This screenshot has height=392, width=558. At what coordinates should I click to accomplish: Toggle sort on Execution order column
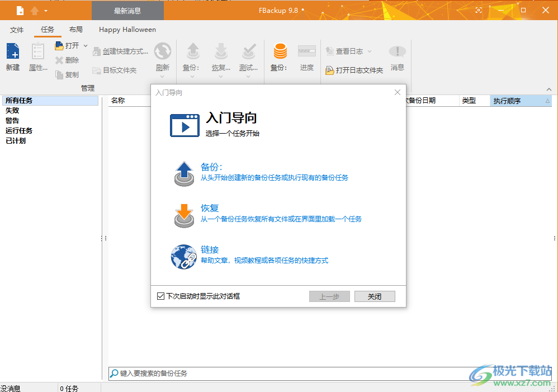(x=521, y=101)
